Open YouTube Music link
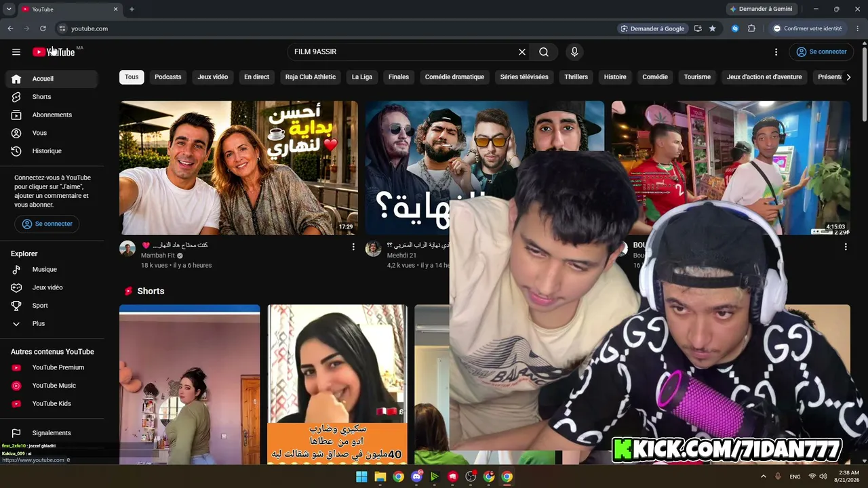 coord(52,386)
